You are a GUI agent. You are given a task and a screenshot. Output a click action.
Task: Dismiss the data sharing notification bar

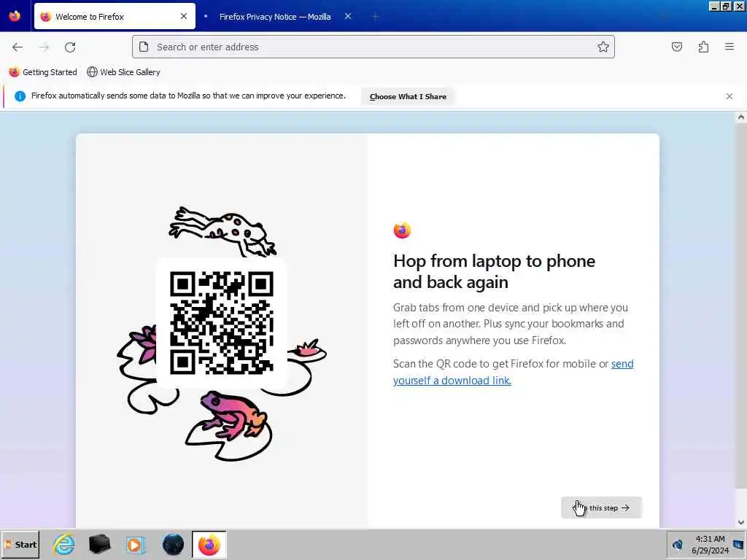729,96
